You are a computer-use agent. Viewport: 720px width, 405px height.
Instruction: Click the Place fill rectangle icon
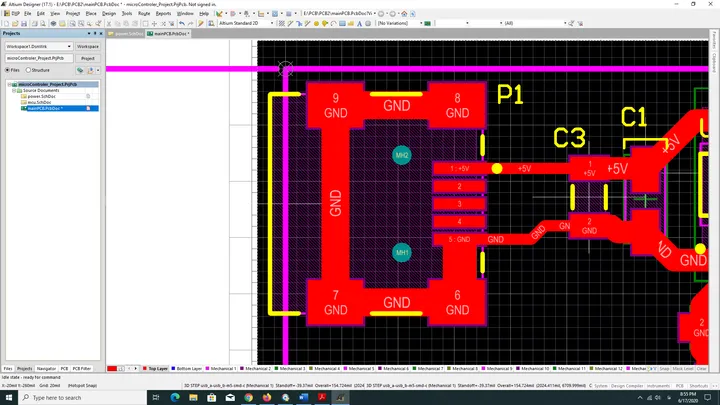pyautogui.click(x=342, y=23)
